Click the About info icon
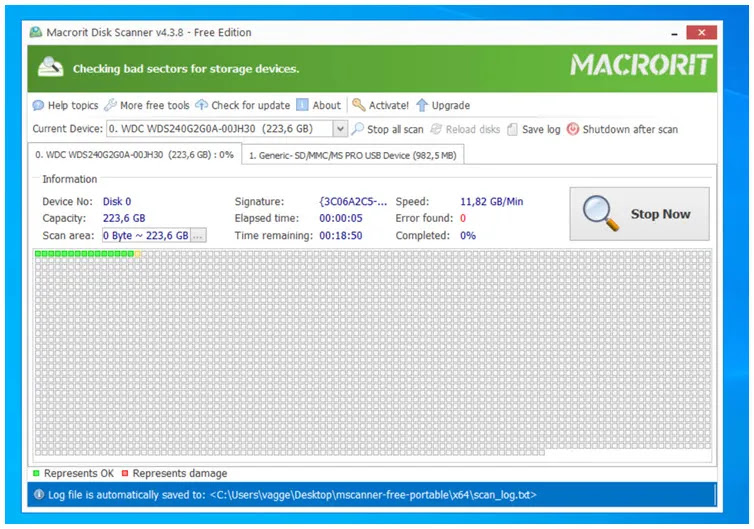This screenshot has height=529, width=754. (x=302, y=105)
